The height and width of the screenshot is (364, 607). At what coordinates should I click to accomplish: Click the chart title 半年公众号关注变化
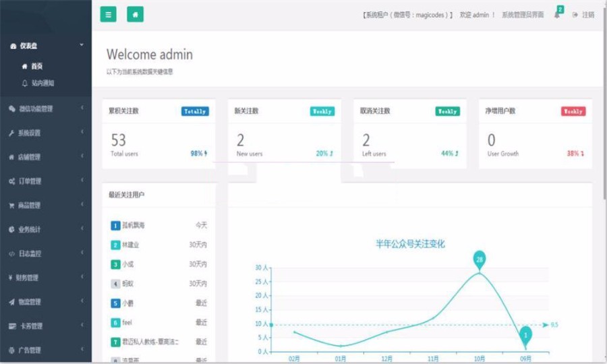coord(410,244)
